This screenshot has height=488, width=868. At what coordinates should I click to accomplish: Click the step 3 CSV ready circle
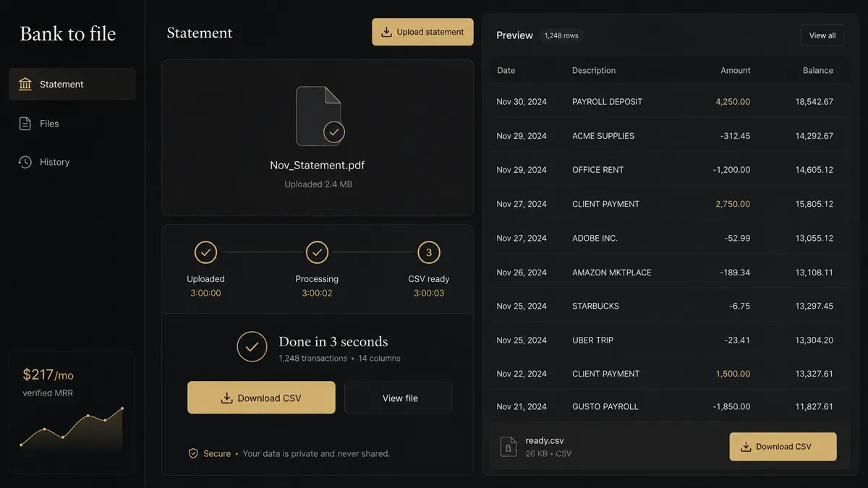pyautogui.click(x=429, y=252)
